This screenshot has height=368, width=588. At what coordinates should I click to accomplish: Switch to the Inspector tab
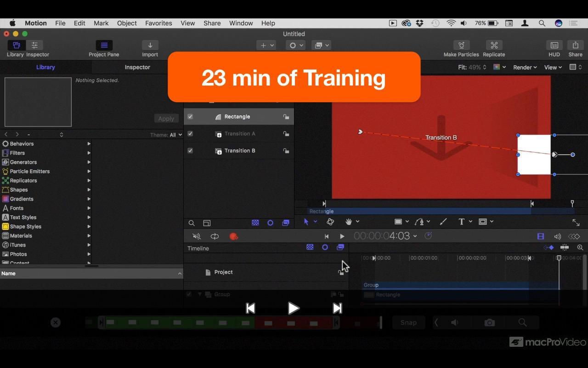pos(137,67)
